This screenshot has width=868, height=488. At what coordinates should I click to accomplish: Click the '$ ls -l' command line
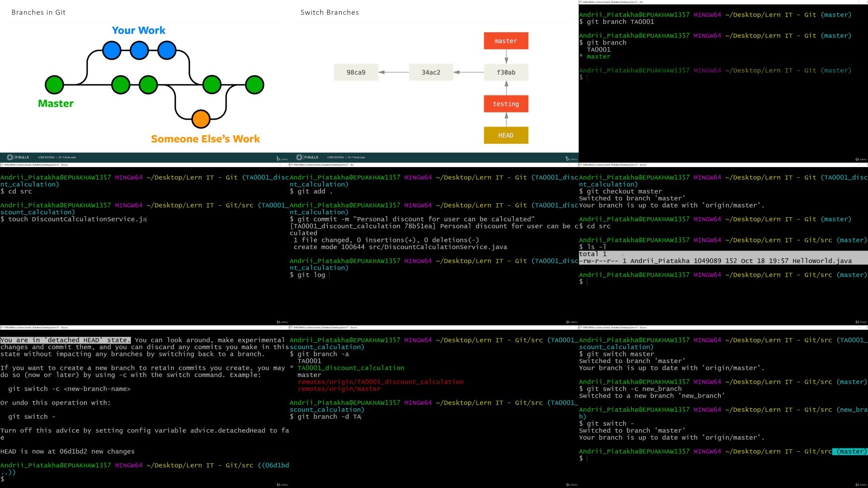point(593,247)
